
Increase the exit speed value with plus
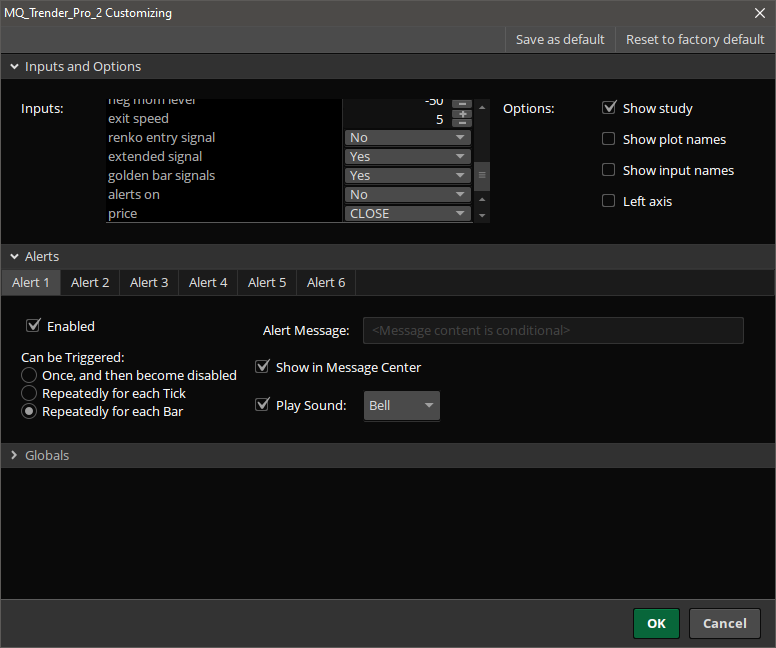(x=462, y=115)
